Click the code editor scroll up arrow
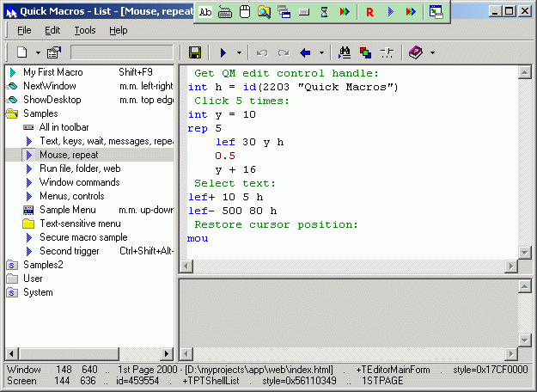This screenshot has width=537, height=392. (524, 72)
